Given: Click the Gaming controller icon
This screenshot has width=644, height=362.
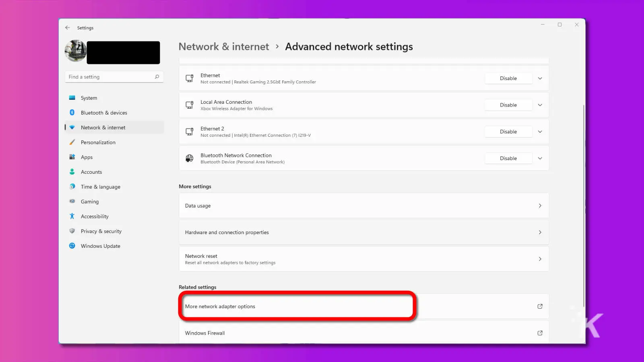Looking at the screenshot, I should [72, 201].
